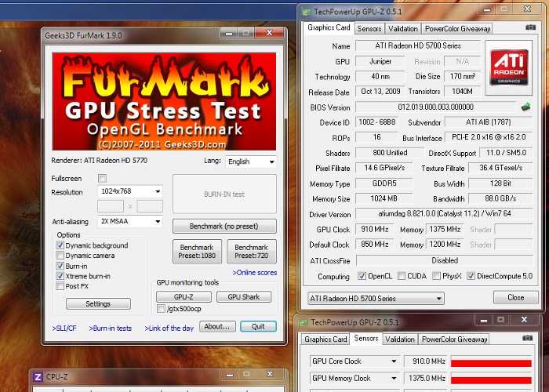Click the FurMark GPU Stress Test banner
This screenshot has height=392, width=549.
[164, 101]
